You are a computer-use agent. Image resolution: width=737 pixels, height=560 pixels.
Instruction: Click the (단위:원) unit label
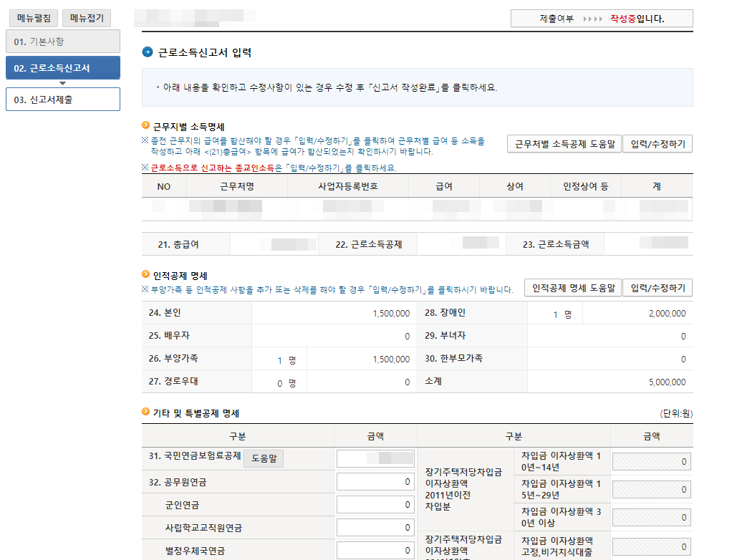point(676,413)
